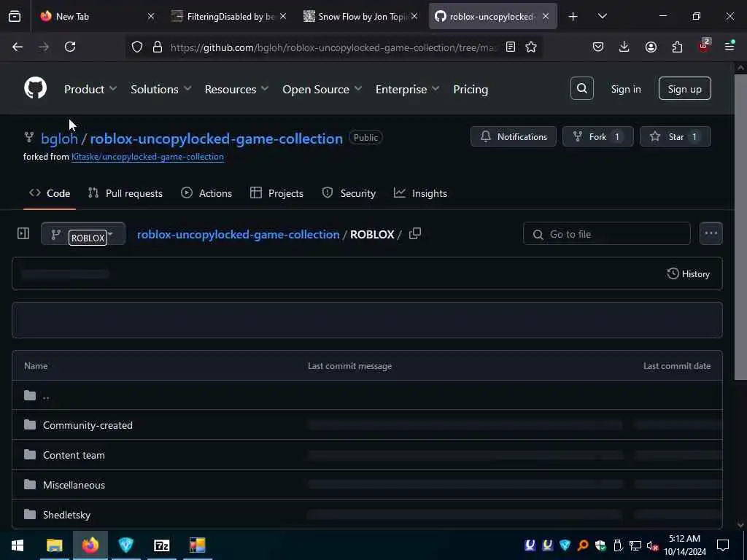The image size is (747, 560).
Task: Click the tracking protection shield icon
Action: coord(136,47)
